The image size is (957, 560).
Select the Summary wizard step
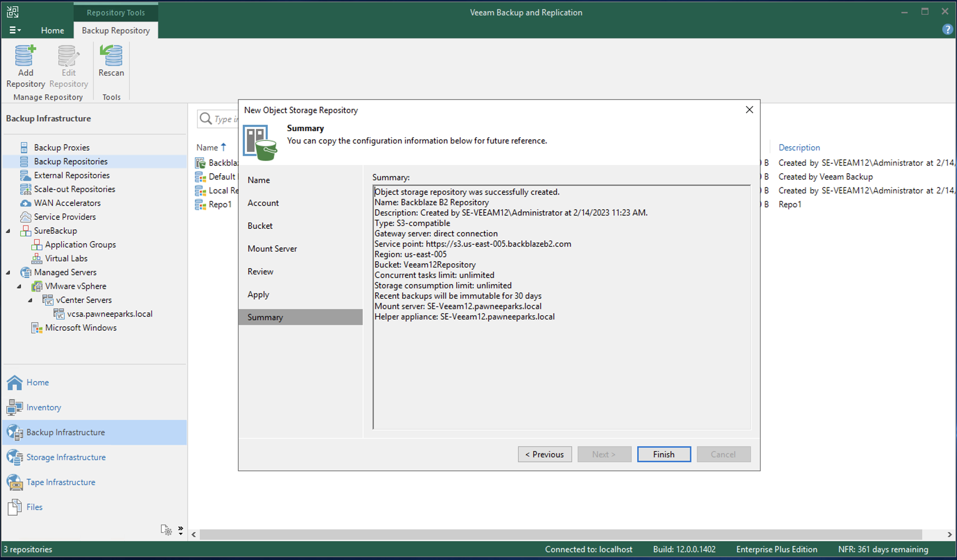tap(300, 317)
